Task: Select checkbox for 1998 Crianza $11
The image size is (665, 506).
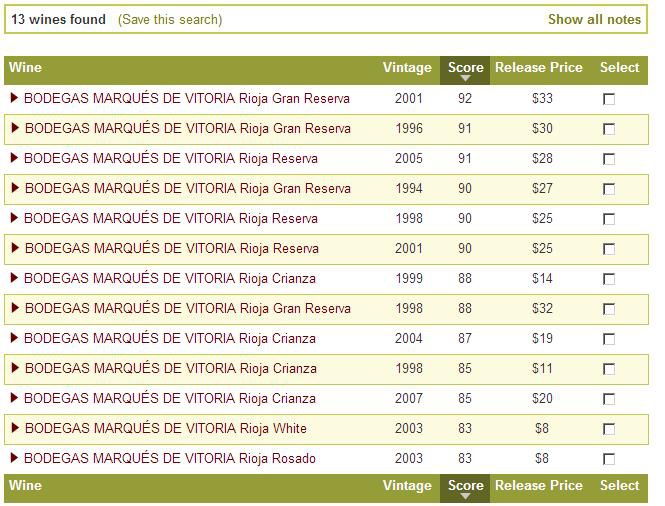Action: pos(609,369)
